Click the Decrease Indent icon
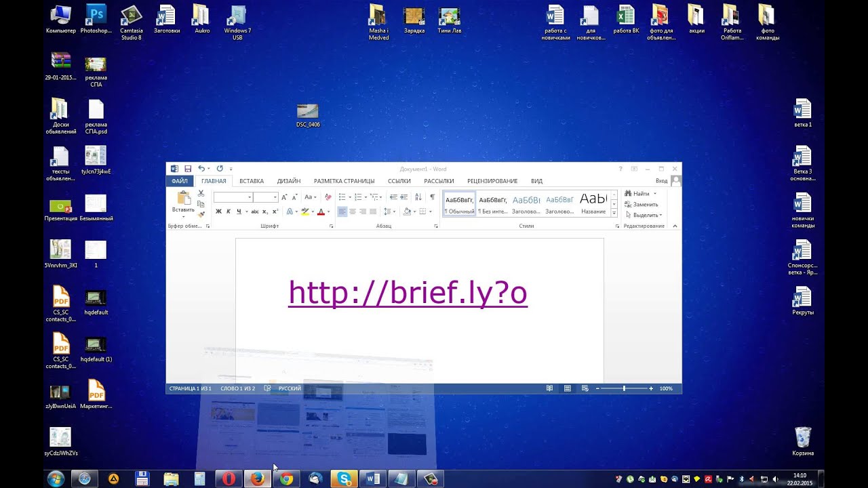The height and width of the screenshot is (488, 868). [393, 197]
